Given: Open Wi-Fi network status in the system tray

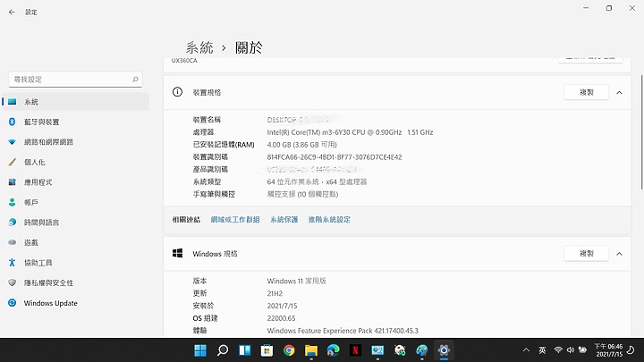Looking at the screenshot, I should pos(558,349).
